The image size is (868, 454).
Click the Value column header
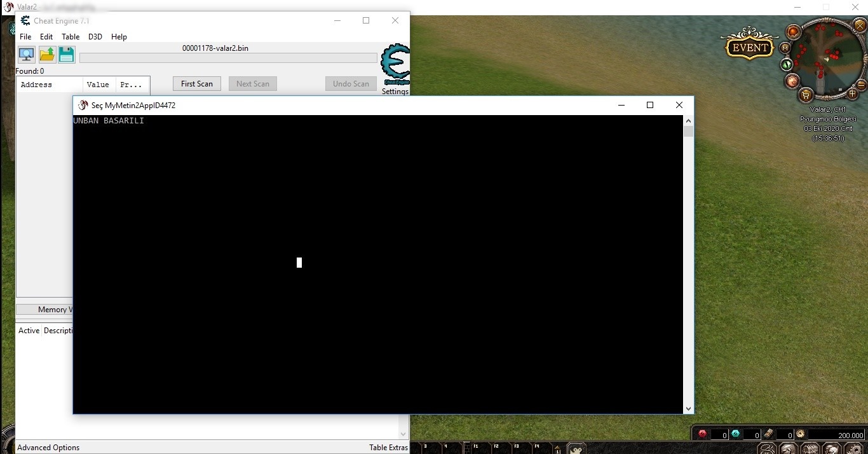tap(99, 85)
